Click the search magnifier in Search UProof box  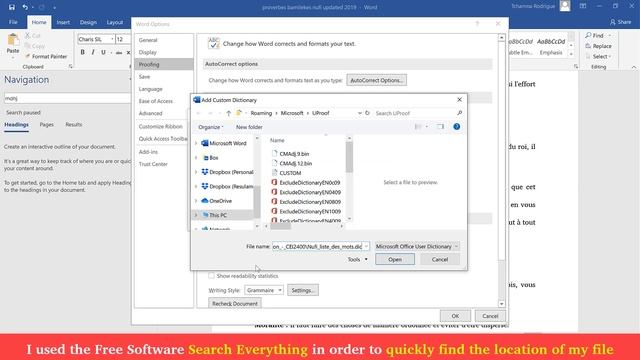click(x=460, y=113)
